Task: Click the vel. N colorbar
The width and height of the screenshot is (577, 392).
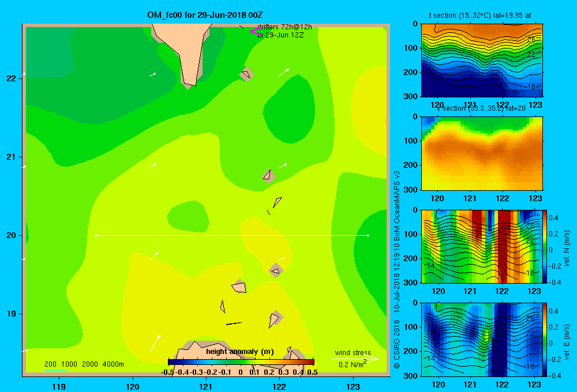Action: pyautogui.click(x=545, y=246)
